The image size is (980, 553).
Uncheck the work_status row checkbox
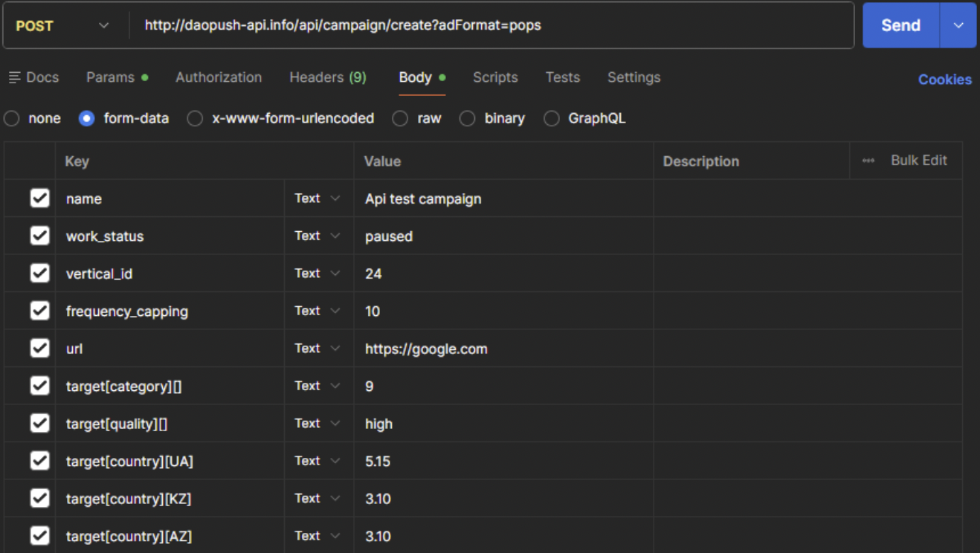pyautogui.click(x=39, y=236)
